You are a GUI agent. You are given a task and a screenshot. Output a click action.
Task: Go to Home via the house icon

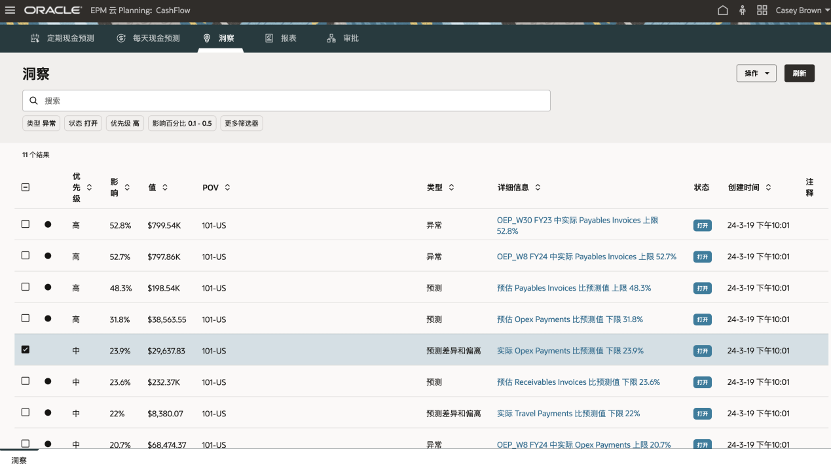tap(723, 10)
